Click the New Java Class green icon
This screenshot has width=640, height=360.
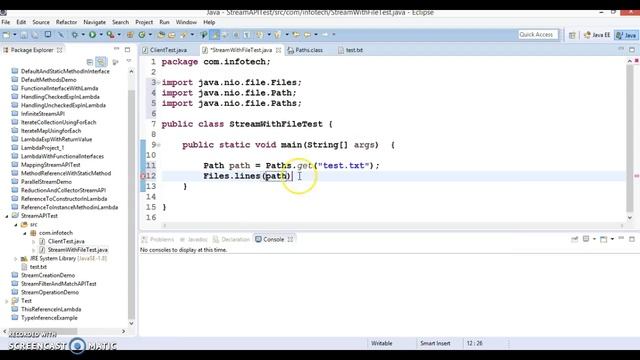[142, 35]
